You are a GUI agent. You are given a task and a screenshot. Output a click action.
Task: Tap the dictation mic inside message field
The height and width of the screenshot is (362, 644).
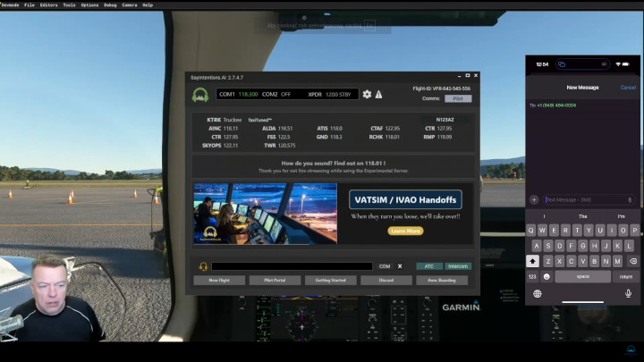click(630, 200)
